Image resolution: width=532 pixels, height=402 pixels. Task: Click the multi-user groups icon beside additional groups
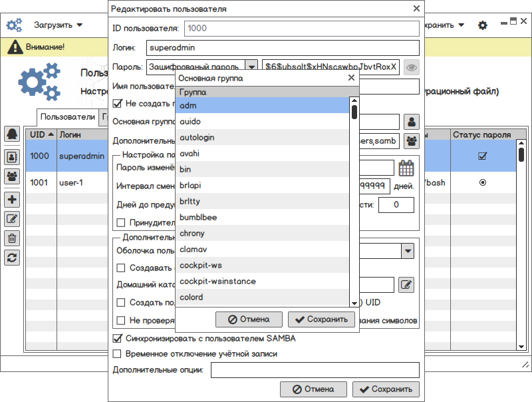pyautogui.click(x=412, y=140)
